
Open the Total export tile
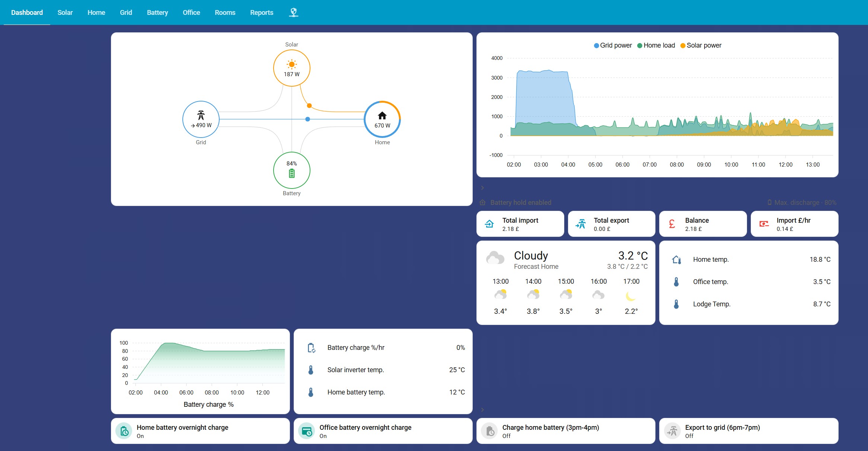click(x=611, y=224)
